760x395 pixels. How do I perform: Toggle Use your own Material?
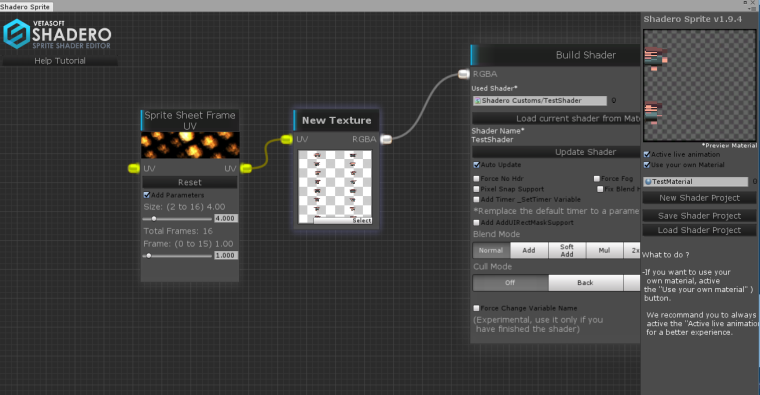(x=647, y=165)
